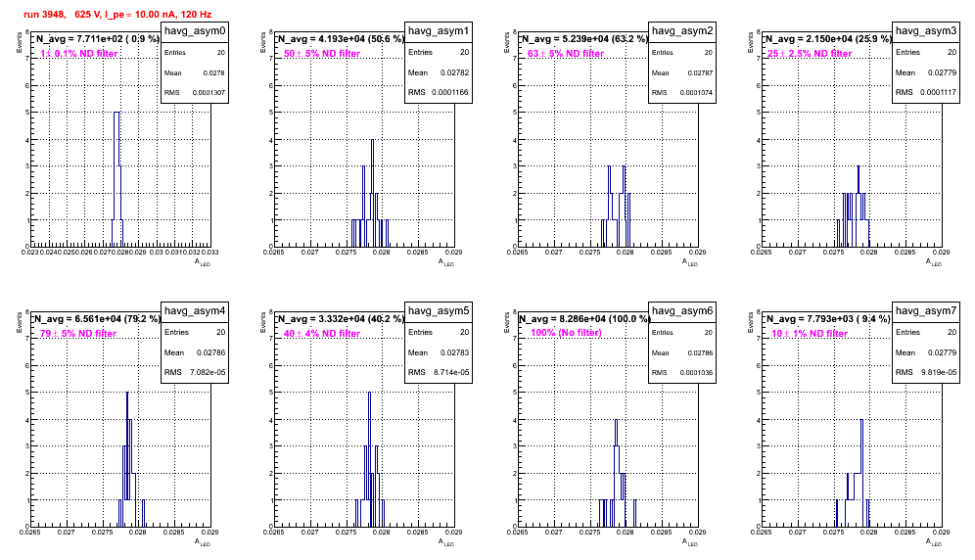Click the A_LED x-axis title of havg_asym0
This screenshot has width=975, height=560.
(203, 262)
